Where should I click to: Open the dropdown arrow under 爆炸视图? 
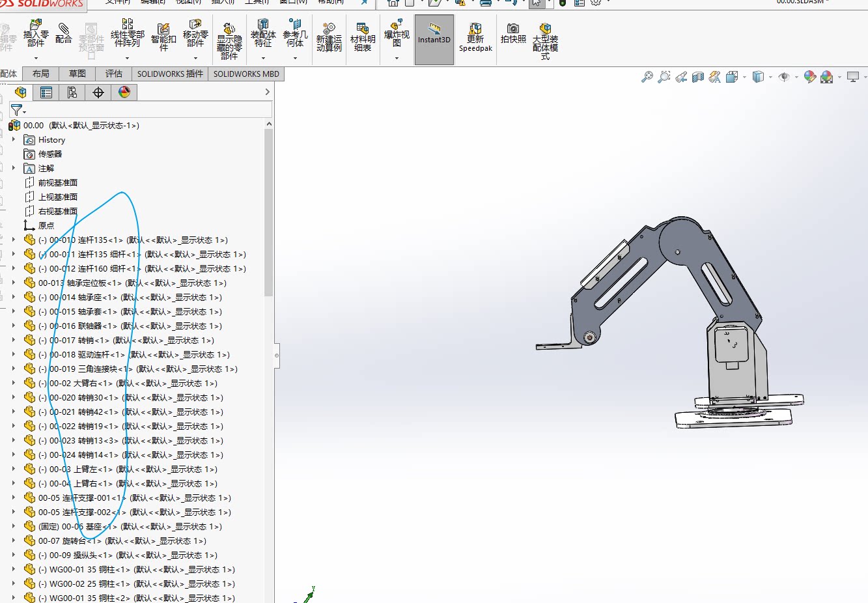coord(397,58)
